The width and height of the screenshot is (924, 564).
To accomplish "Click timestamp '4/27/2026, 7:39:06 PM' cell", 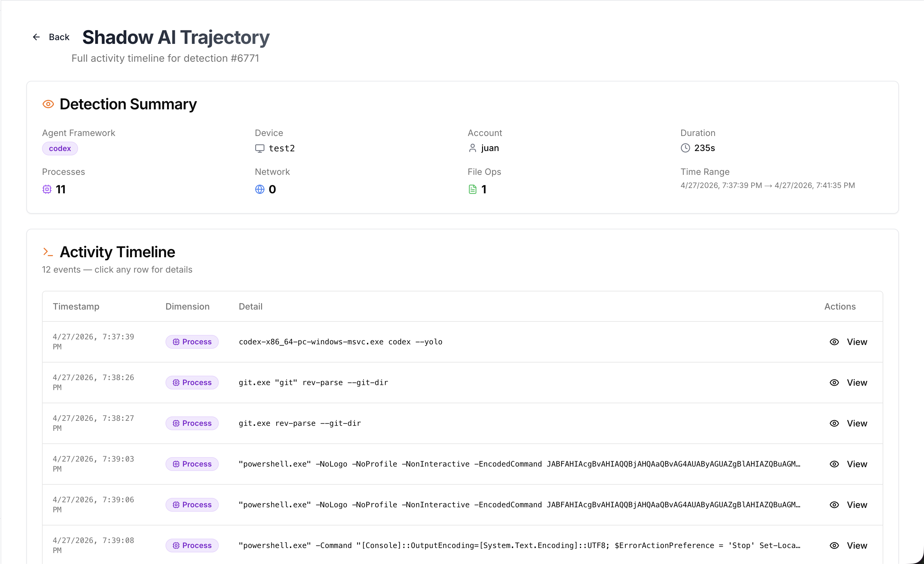I will tap(93, 505).
